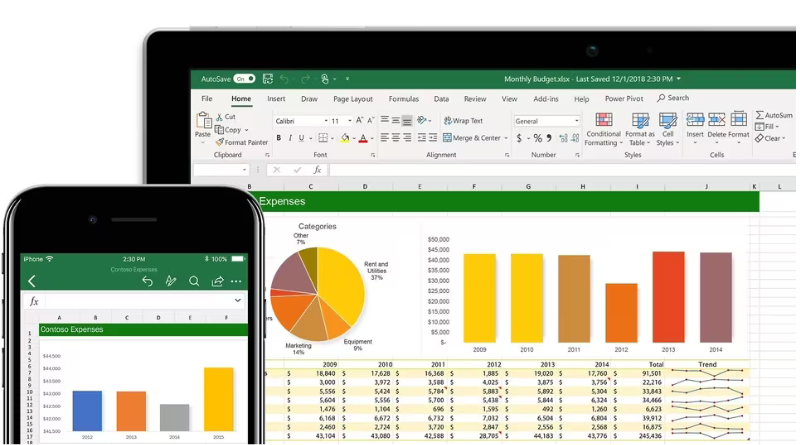Screen dimensions: 800x445
Task: Apply the red Font Color
Action: (x=363, y=138)
